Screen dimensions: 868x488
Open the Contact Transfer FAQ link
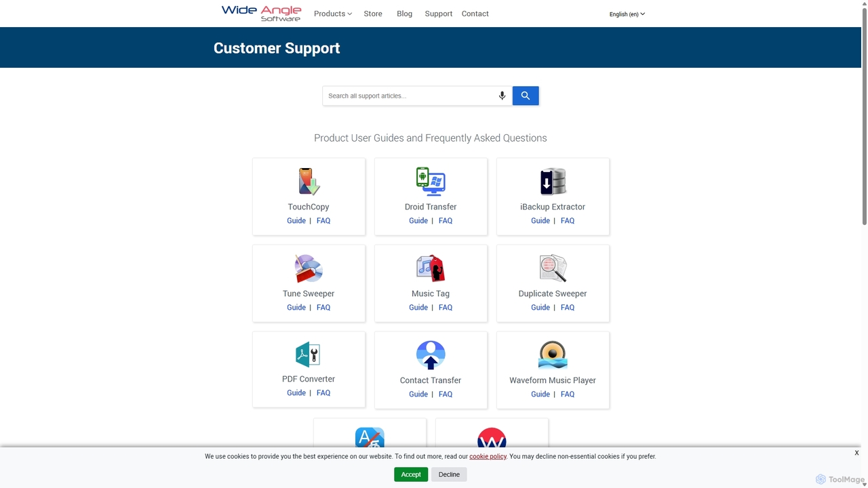446,394
